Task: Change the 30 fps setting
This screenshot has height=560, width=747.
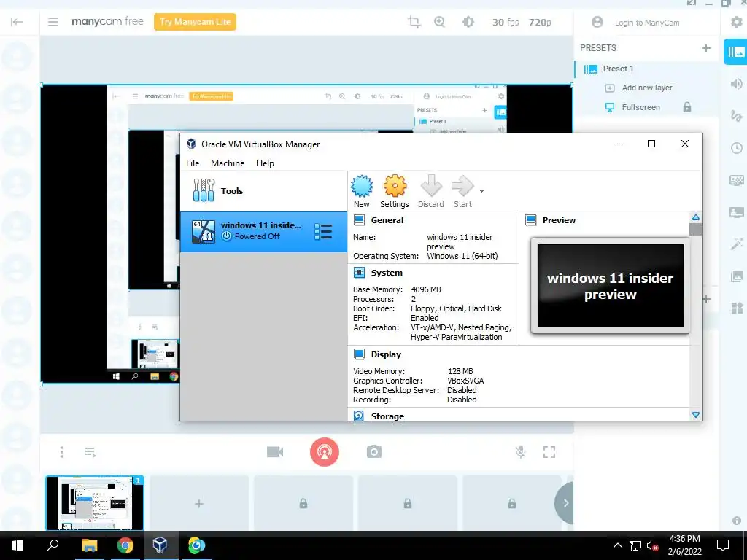Action: pos(506,22)
